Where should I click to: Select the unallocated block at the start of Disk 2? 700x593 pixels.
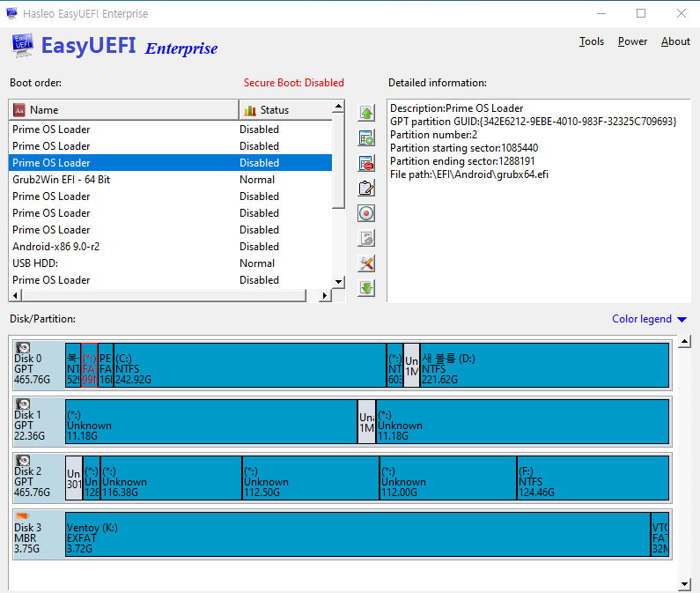pyautogui.click(x=74, y=478)
